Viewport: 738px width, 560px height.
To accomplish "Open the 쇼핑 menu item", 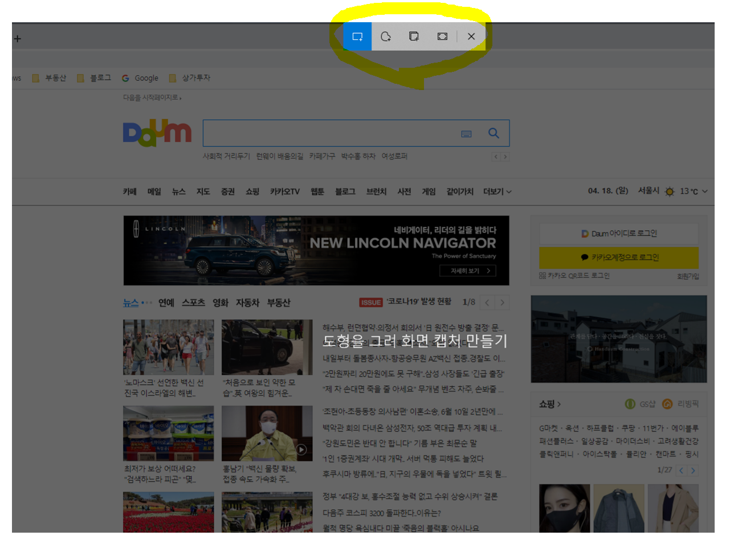I will point(252,191).
